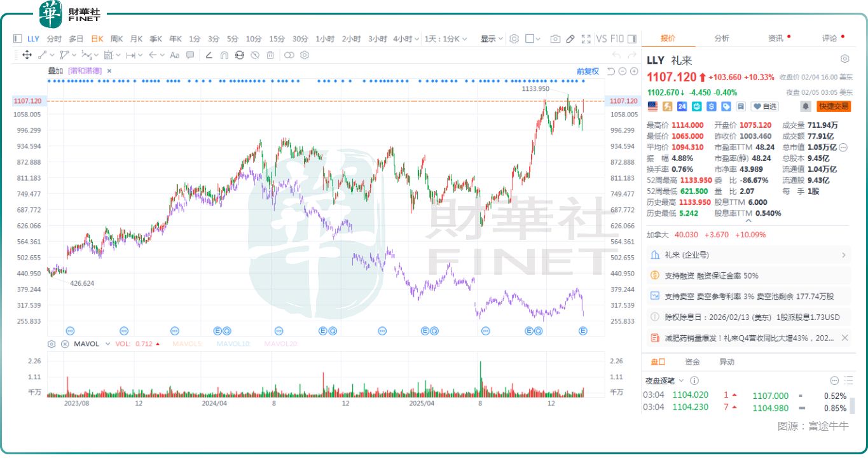Dismiss the 减肥药销量爆发 news banner
This screenshot has height=467, width=868.
844,338
